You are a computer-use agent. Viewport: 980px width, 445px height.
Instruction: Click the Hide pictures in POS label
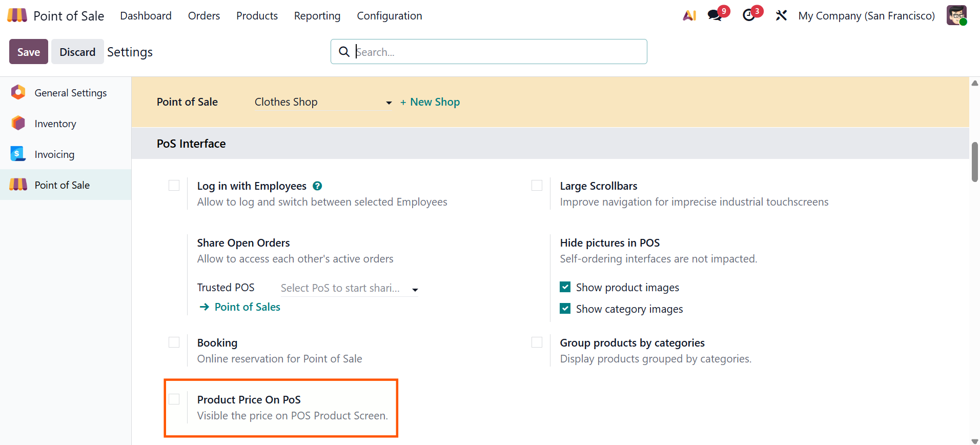(609, 242)
